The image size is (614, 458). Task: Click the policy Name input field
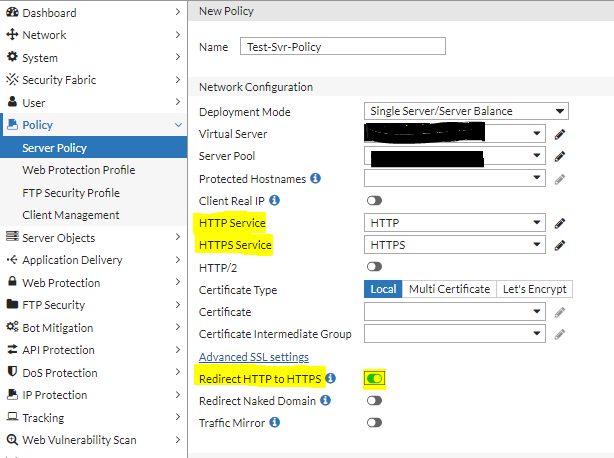click(342, 47)
